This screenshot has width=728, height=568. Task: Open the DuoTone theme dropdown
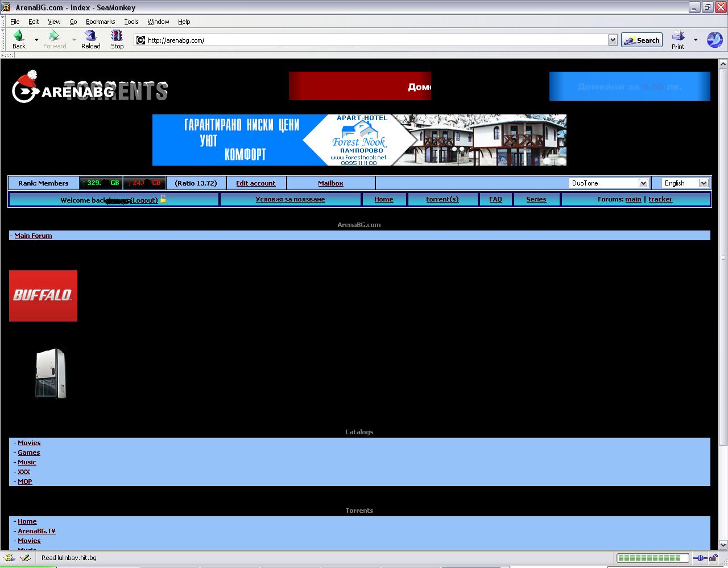pyautogui.click(x=609, y=183)
